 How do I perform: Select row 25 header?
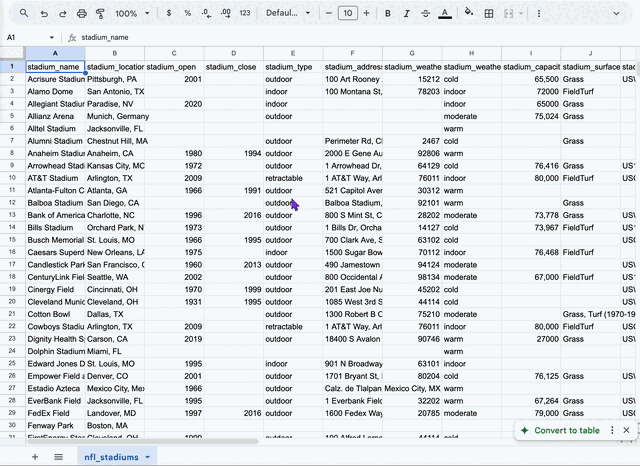pos(12,364)
